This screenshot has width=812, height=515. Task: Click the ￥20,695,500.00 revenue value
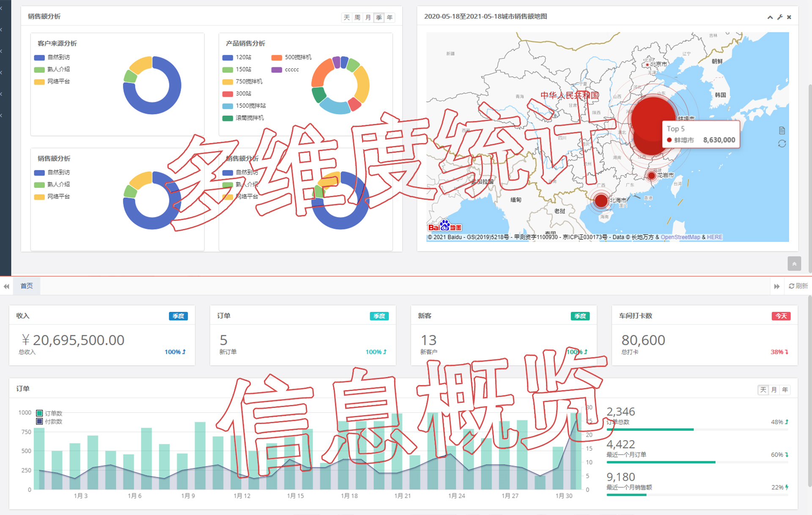click(73, 340)
